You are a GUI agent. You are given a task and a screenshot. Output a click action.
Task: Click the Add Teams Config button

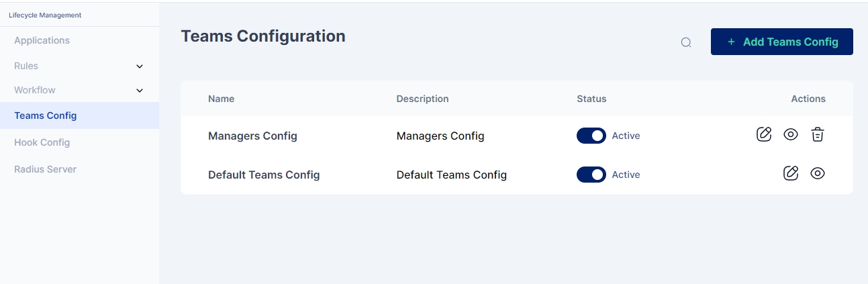tap(781, 42)
